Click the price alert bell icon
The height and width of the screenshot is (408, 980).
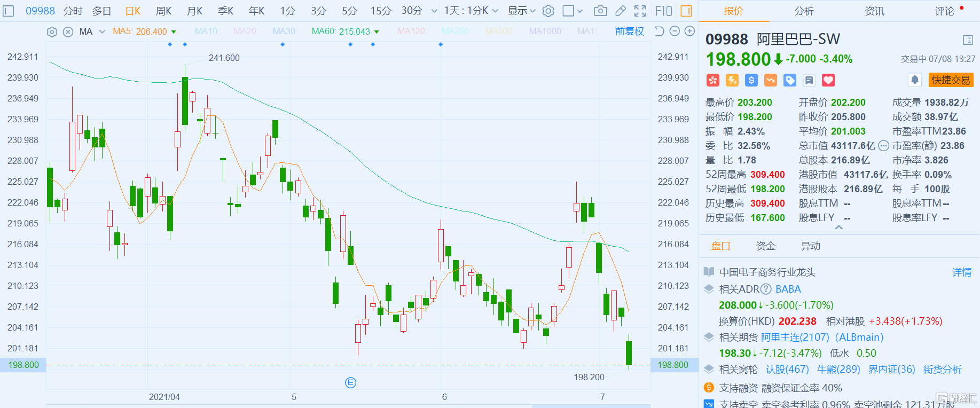coord(915,80)
